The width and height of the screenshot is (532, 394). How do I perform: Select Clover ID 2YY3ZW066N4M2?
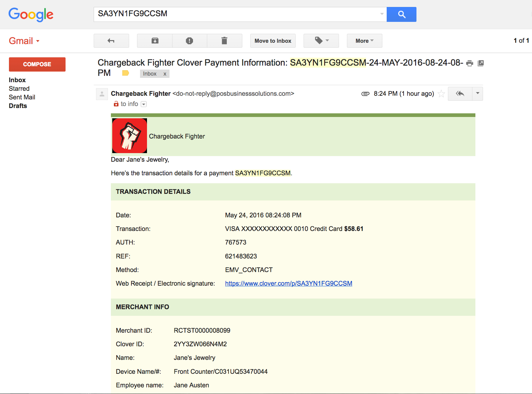[200, 344]
